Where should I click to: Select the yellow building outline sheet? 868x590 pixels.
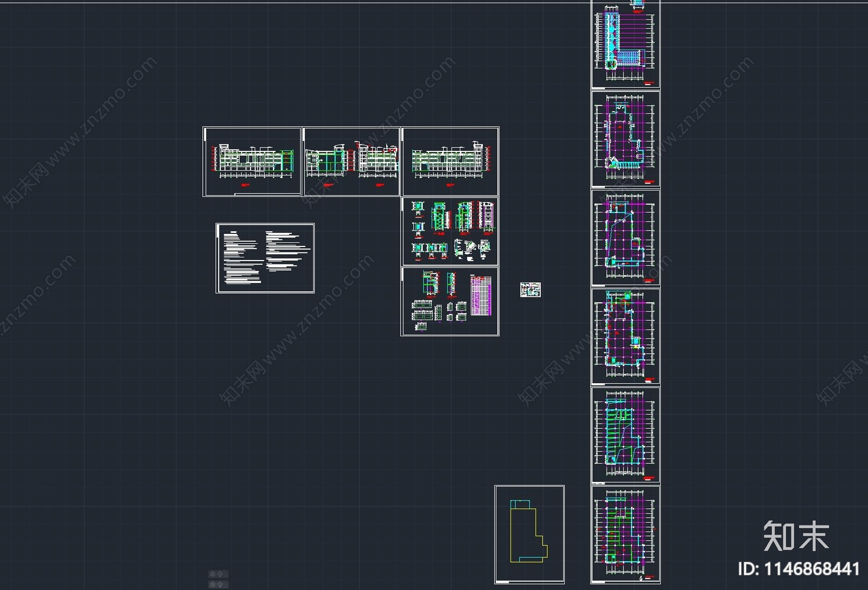(x=529, y=535)
